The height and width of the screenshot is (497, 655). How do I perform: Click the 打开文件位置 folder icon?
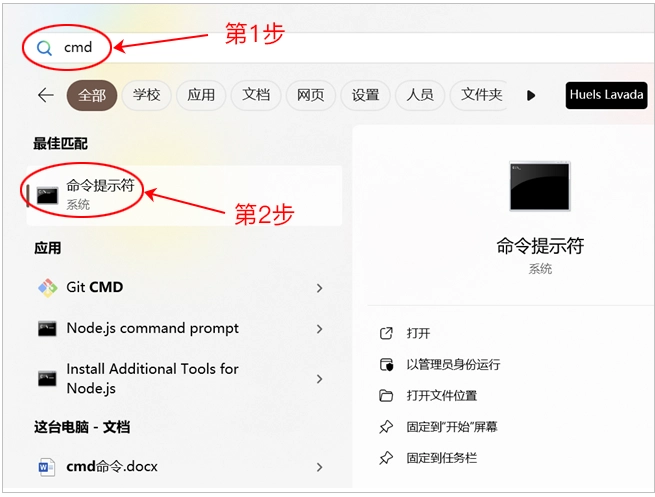point(386,396)
